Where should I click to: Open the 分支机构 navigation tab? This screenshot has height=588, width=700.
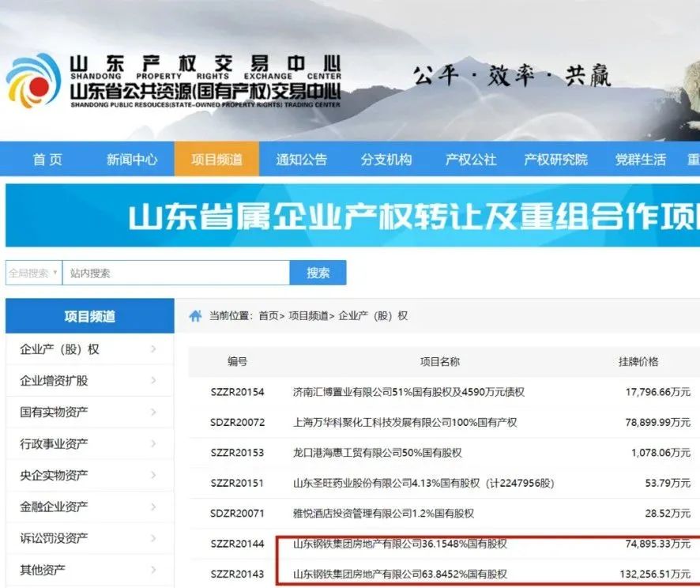[x=386, y=160]
